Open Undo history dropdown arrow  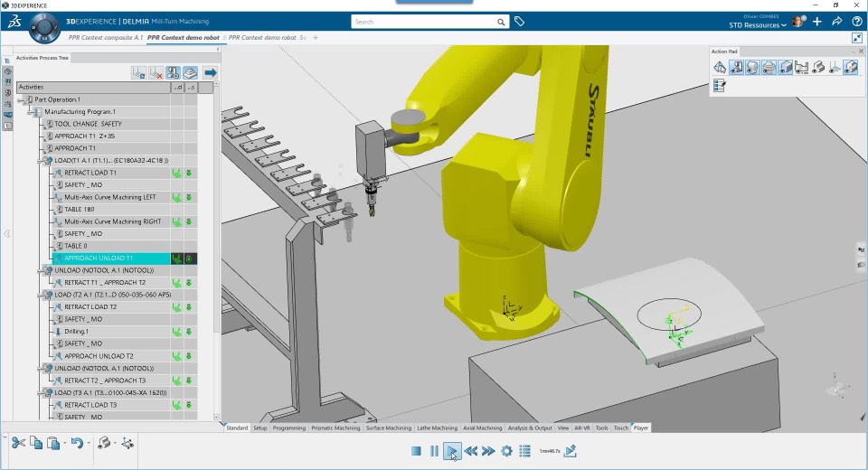coord(89,443)
